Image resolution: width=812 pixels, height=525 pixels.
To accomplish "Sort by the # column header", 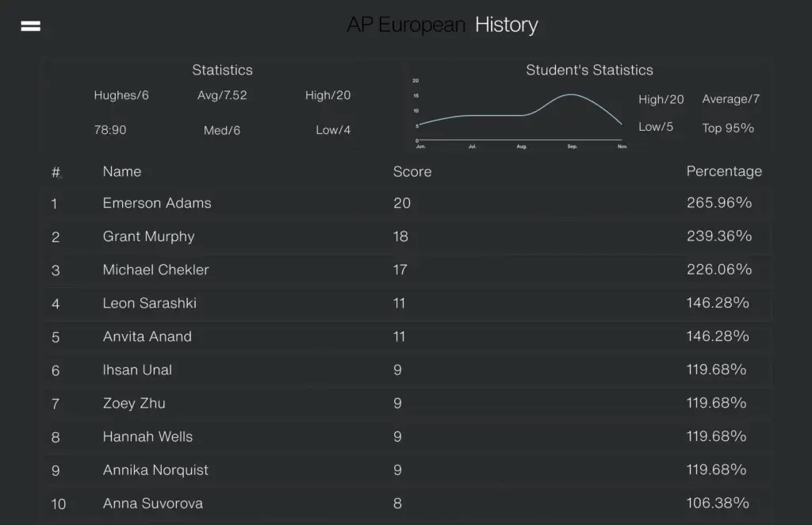I will click(x=56, y=172).
